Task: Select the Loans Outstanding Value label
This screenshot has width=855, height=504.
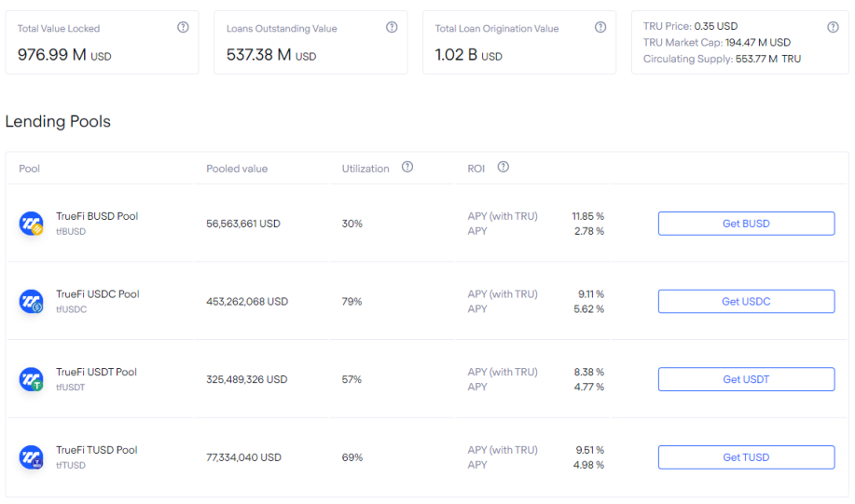Action: click(x=282, y=28)
